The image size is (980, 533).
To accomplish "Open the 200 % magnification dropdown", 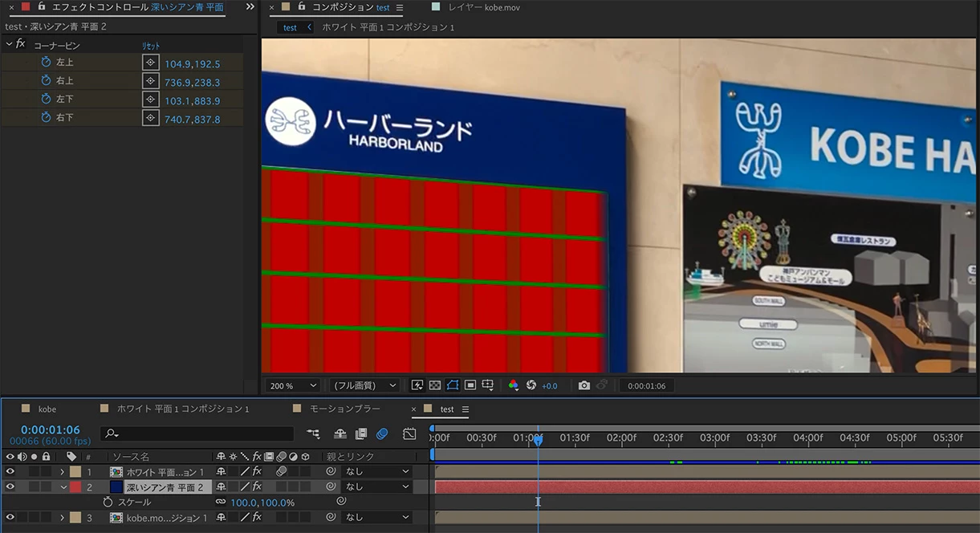I will pyautogui.click(x=293, y=385).
